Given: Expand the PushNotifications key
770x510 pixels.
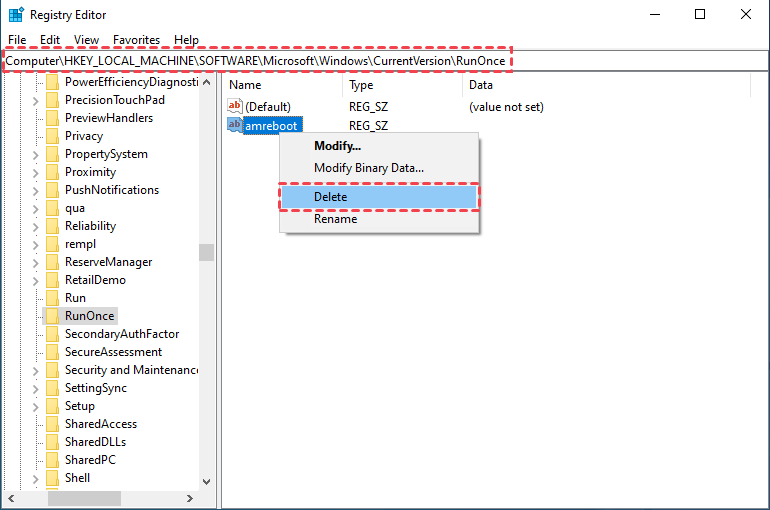Looking at the screenshot, I should [35, 191].
